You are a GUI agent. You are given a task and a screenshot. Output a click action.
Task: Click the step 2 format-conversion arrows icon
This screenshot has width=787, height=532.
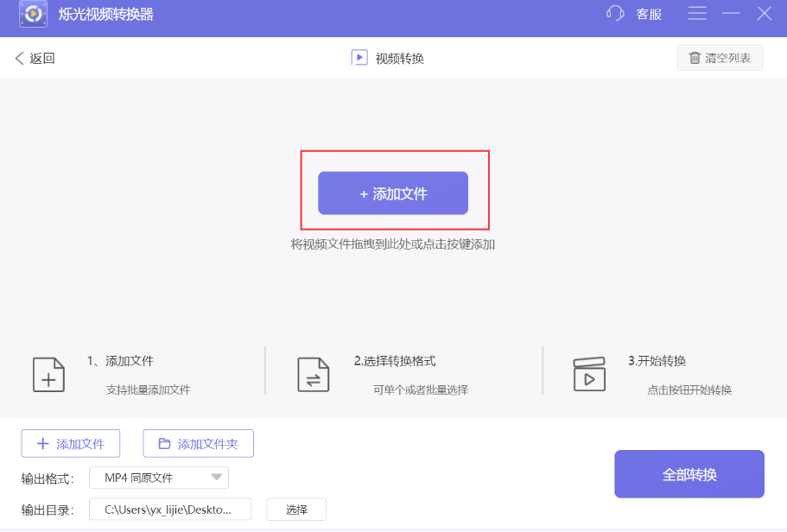pos(313,374)
